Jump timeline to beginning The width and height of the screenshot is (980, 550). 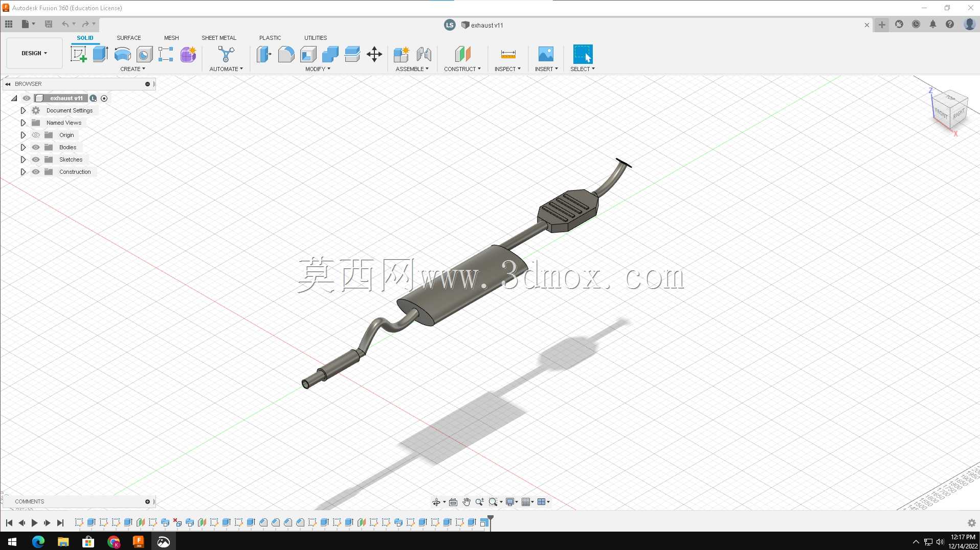9,523
